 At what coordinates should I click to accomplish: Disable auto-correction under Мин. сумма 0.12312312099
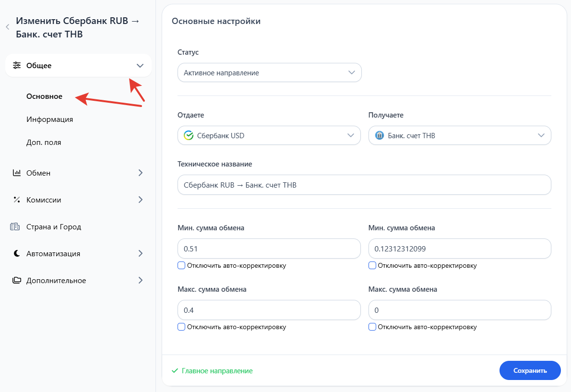pyautogui.click(x=372, y=265)
